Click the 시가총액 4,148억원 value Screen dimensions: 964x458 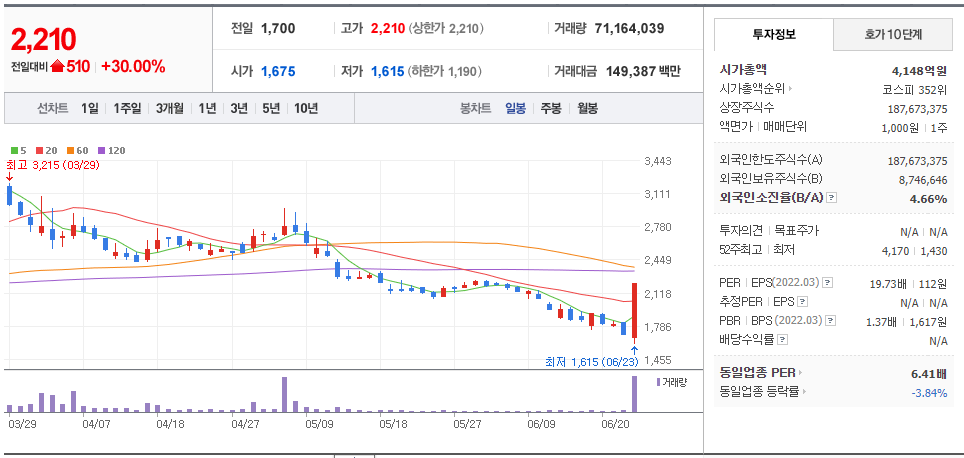[x=919, y=70]
